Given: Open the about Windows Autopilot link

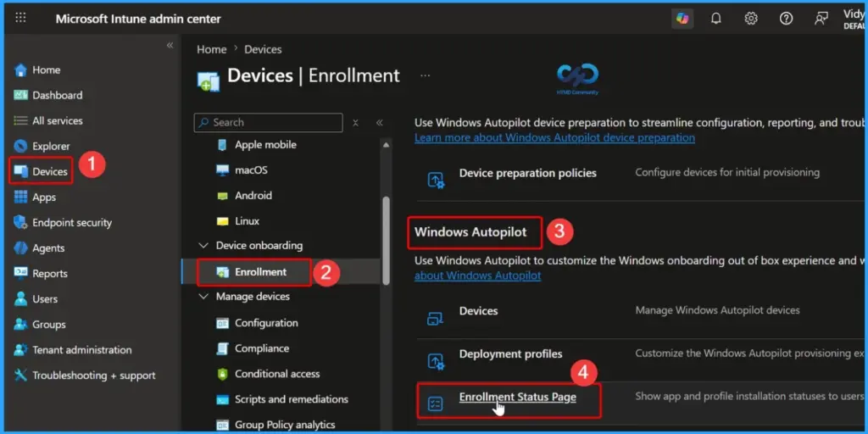Looking at the screenshot, I should click(x=478, y=275).
